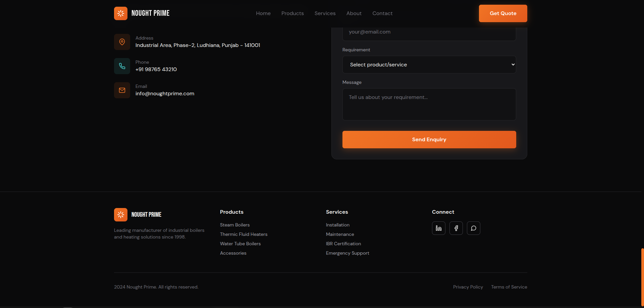The width and height of the screenshot is (644, 308).
Task: Go to the Services navigation item
Action: coord(325,13)
